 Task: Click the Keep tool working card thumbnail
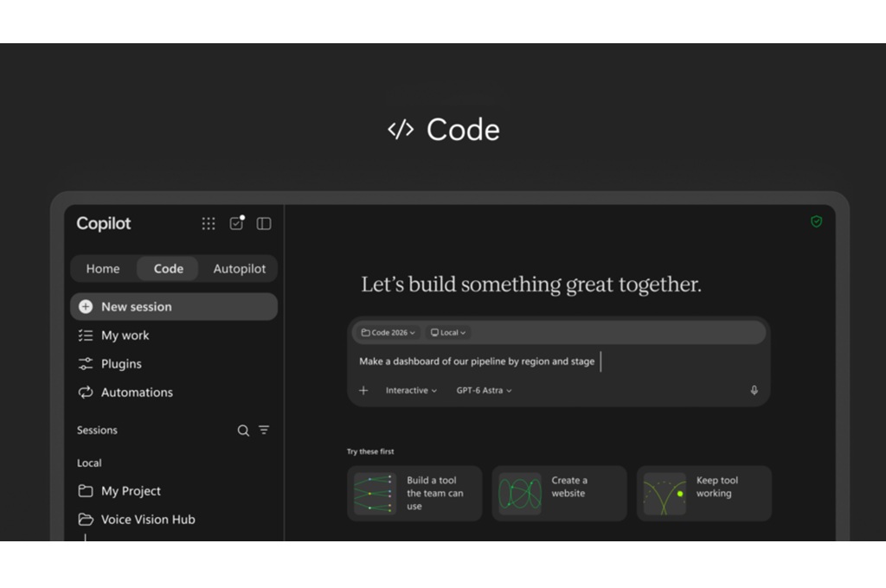664,494
